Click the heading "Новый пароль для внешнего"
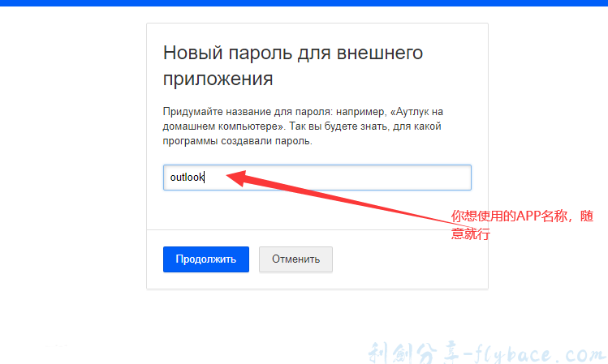Screen dimensions: 608x364 click(x=293, y=54)
